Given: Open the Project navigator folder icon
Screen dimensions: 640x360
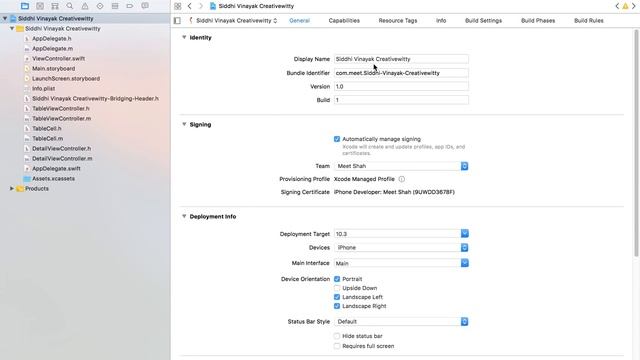Looking at the screenshot, I should pyautogui.click(x=25, y=6).
